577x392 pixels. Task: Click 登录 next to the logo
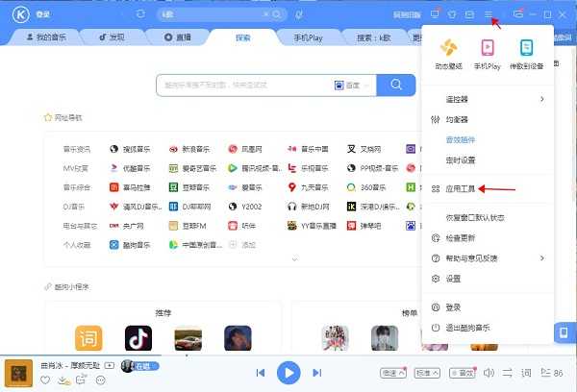coord(43,14)
